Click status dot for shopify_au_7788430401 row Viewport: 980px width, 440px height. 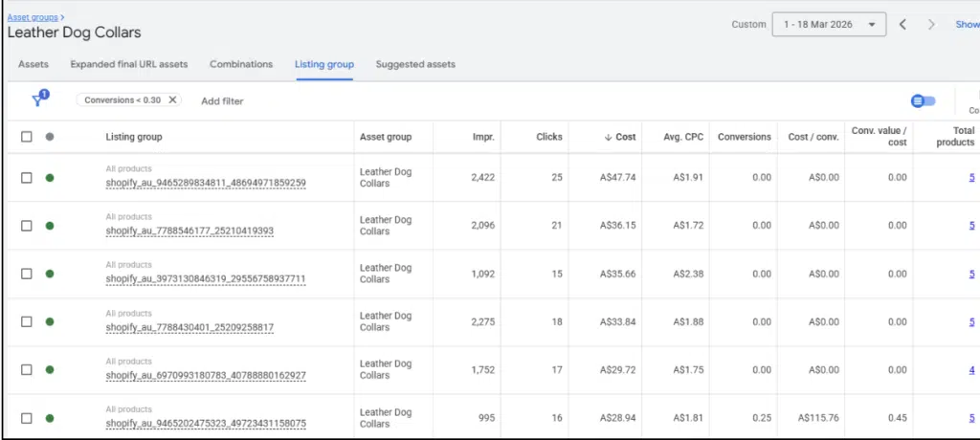pyautogui.click(x=50, y=322)
